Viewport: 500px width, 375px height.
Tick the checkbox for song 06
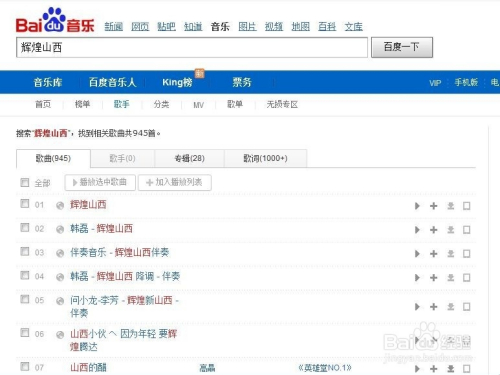pos(25,333)
